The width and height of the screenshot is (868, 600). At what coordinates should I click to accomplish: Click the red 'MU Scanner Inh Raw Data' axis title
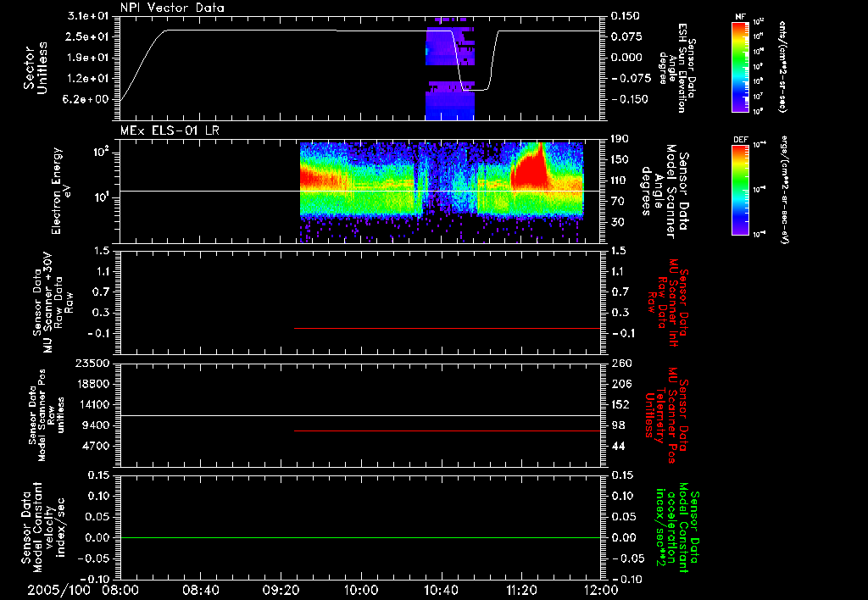pyautogui.click(x=667, y=303)
